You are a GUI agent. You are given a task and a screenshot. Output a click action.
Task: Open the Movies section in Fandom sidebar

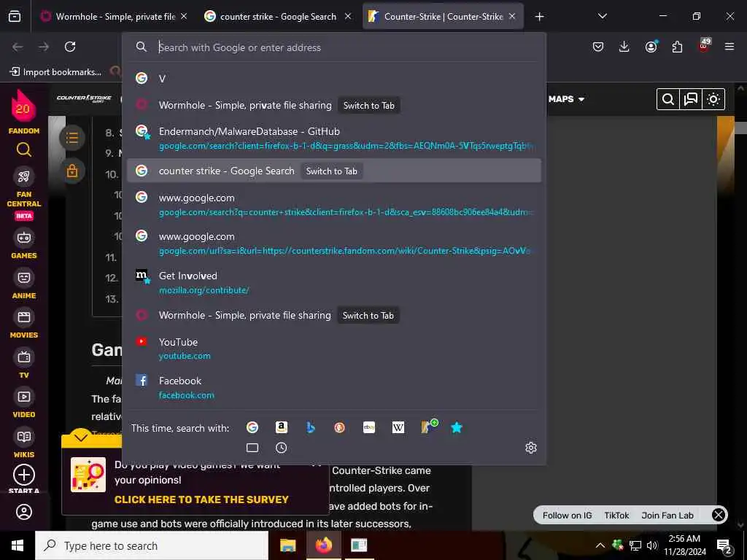point(24,324)
